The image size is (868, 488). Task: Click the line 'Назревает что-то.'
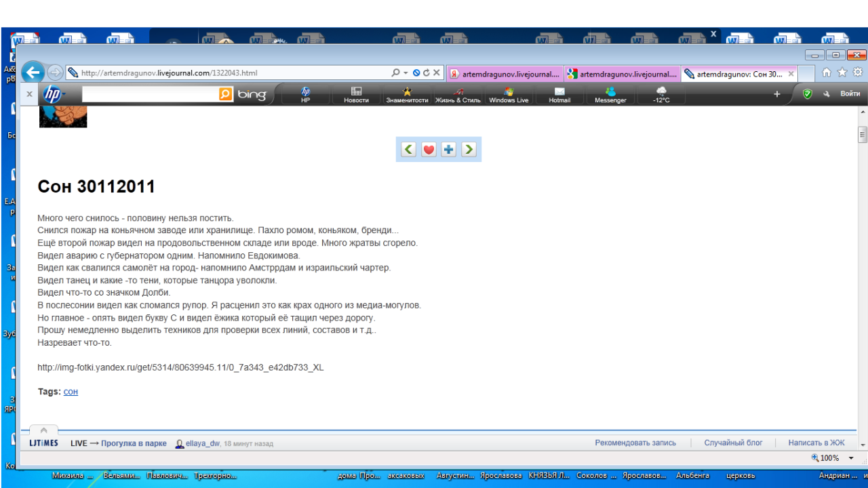pos(75,342)
